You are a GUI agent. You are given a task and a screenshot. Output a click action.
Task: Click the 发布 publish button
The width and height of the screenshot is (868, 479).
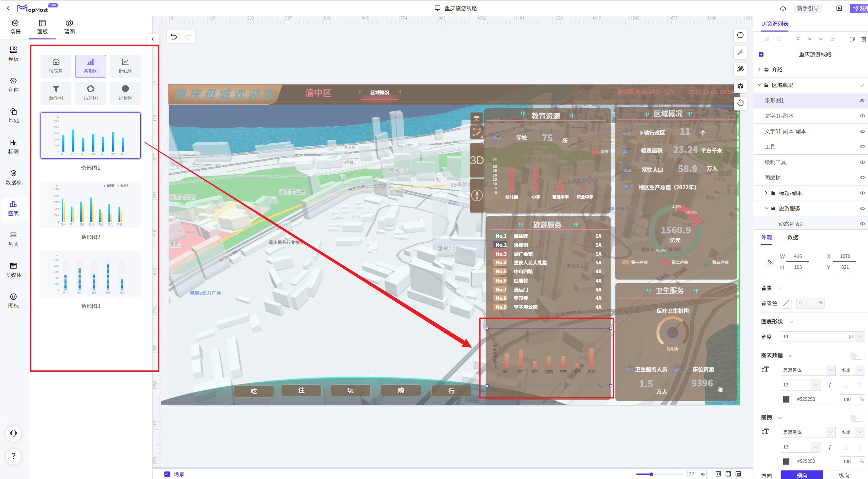pyautogui.click(x=859, y=8)
